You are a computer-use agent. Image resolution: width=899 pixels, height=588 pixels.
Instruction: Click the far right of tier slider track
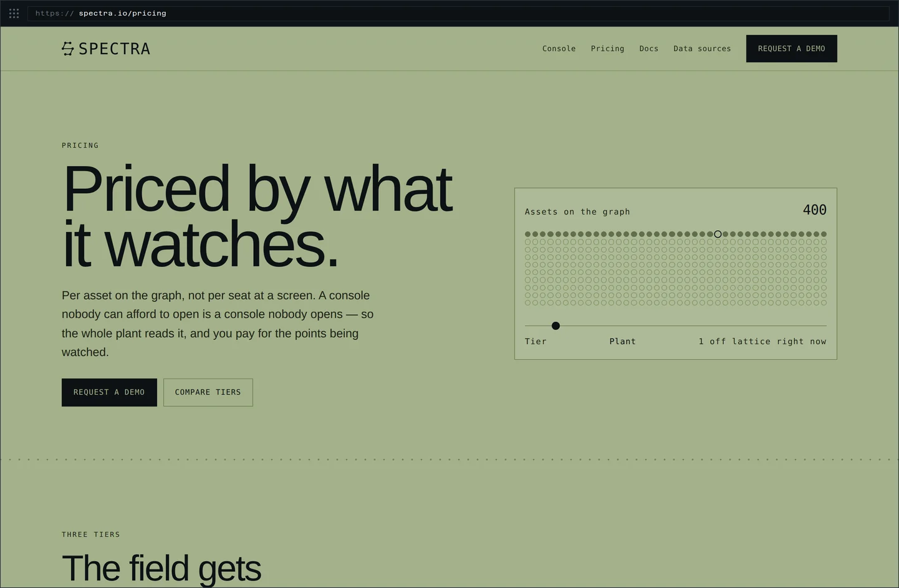click(825, 325)
